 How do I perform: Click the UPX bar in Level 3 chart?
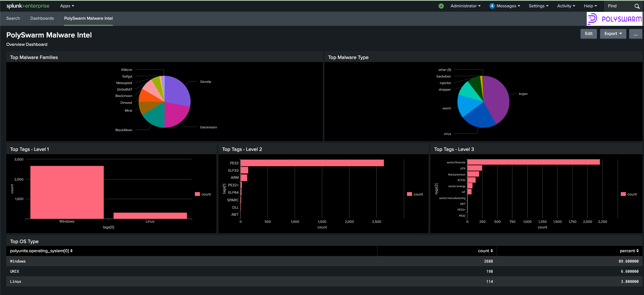pos(475,168)
